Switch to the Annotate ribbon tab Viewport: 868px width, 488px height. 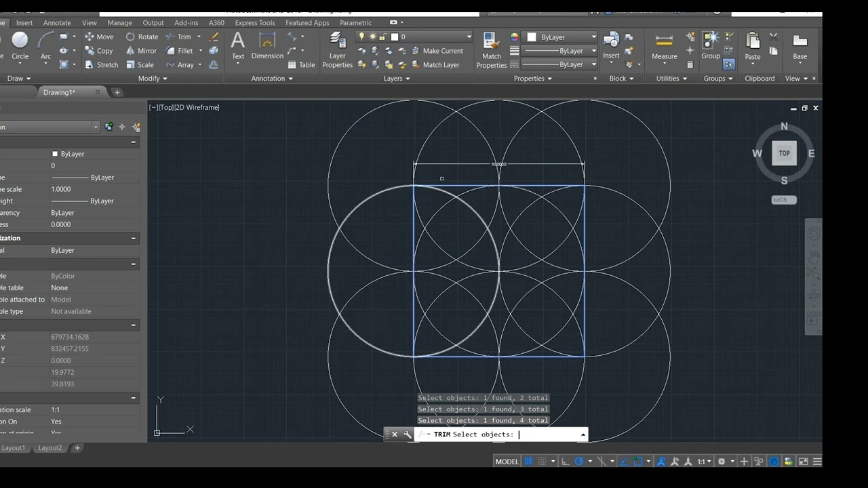pyautogui.click(x=57, y=22)
